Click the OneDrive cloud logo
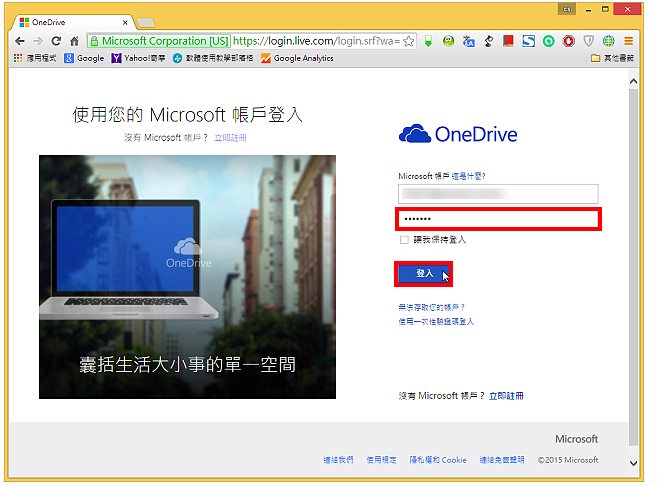 coord(458,134)
